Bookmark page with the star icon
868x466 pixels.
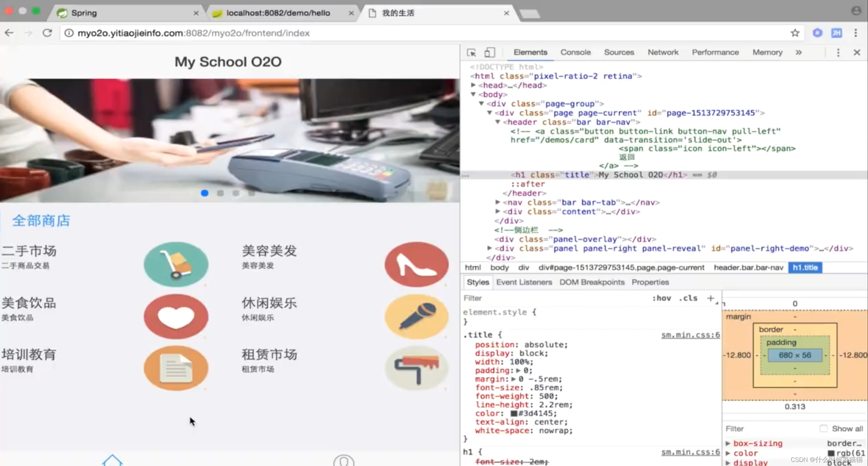(x=795, y=33)
